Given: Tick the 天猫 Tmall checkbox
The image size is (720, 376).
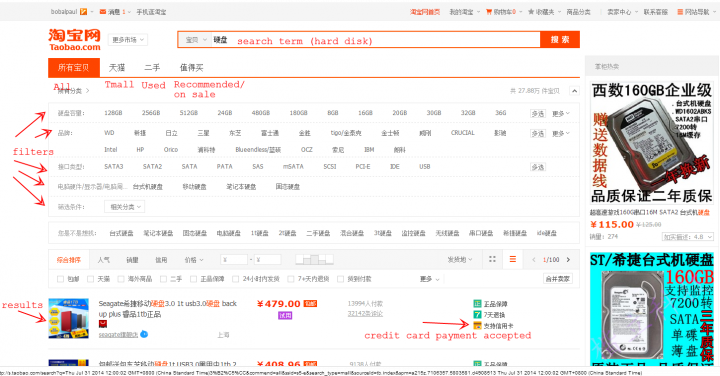Looking at the screenshot, I should (x=90, y=279).
